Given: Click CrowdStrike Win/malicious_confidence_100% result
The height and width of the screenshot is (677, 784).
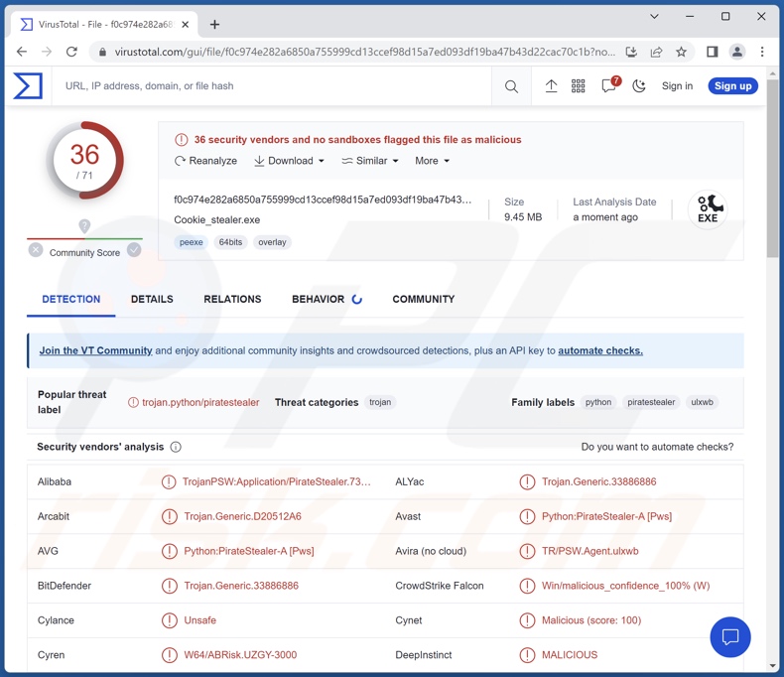Looking at the screenshot, I should 625,586.
